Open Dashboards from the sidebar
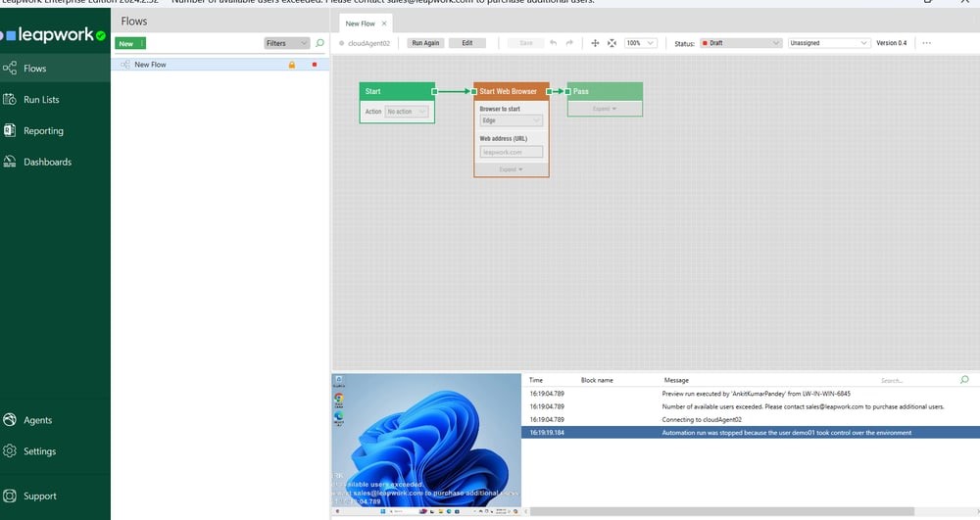The image size is (980, 520). (x=47, y=162)
